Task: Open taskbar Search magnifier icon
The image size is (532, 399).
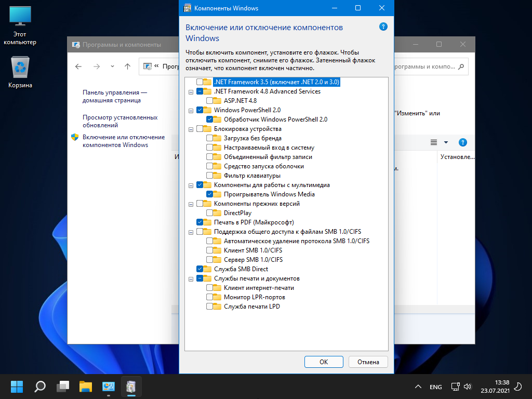Action: pos(40,387)
